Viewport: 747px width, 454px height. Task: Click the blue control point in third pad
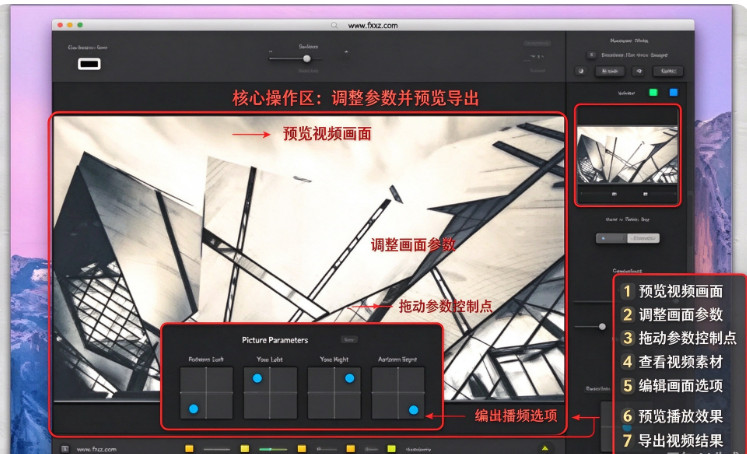349,378
